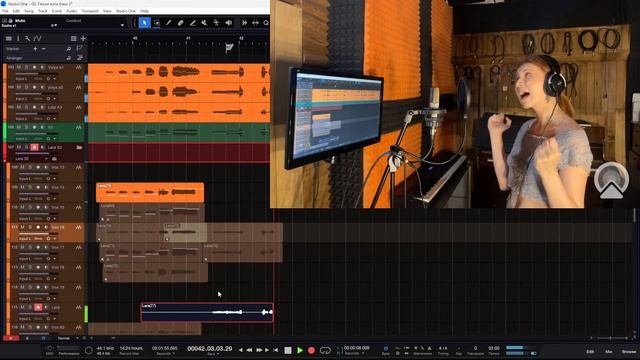The height and width of the screenshot is (360, 640).
Task: Arm record on the Vox 74 track
Action: click(x=38, y=187)
